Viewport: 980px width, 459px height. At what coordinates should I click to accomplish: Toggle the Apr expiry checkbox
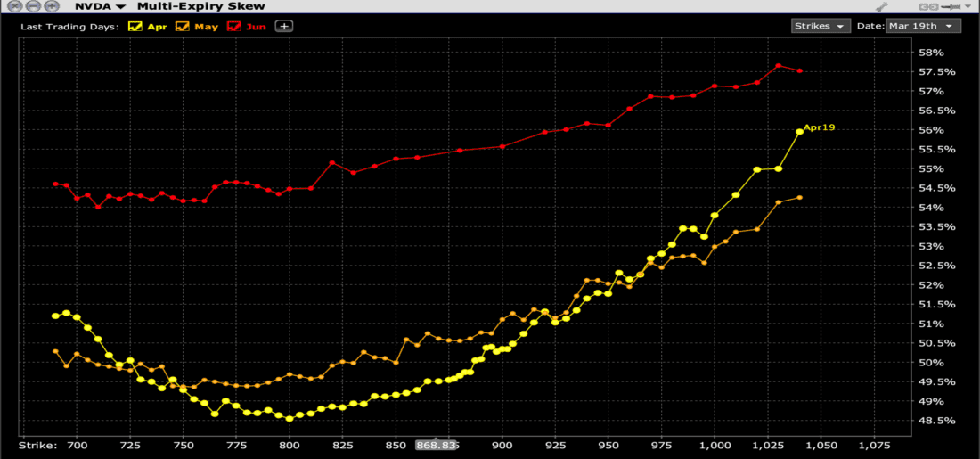point(134,27)
